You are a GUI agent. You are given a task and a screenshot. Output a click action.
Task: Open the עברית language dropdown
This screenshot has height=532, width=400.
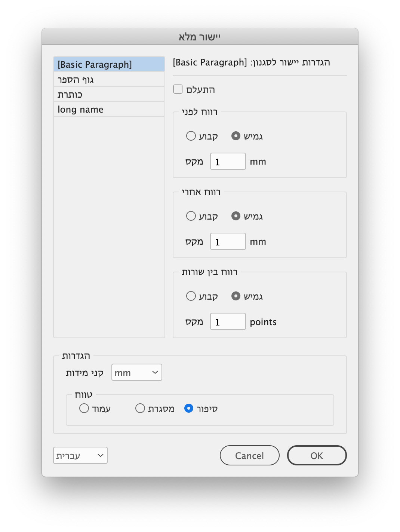tap(80, 455)
